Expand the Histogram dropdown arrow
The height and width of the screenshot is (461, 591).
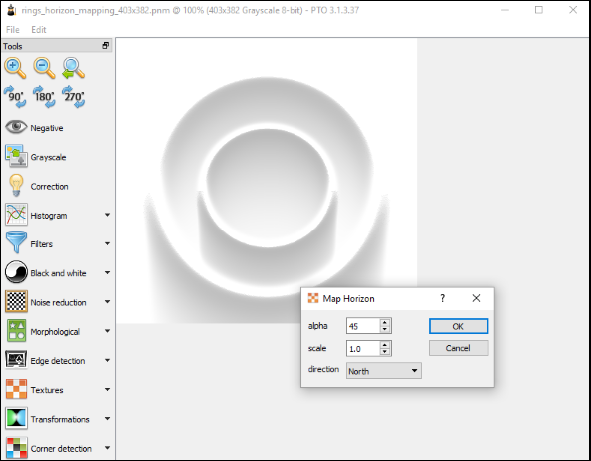[x=107, y=215]
